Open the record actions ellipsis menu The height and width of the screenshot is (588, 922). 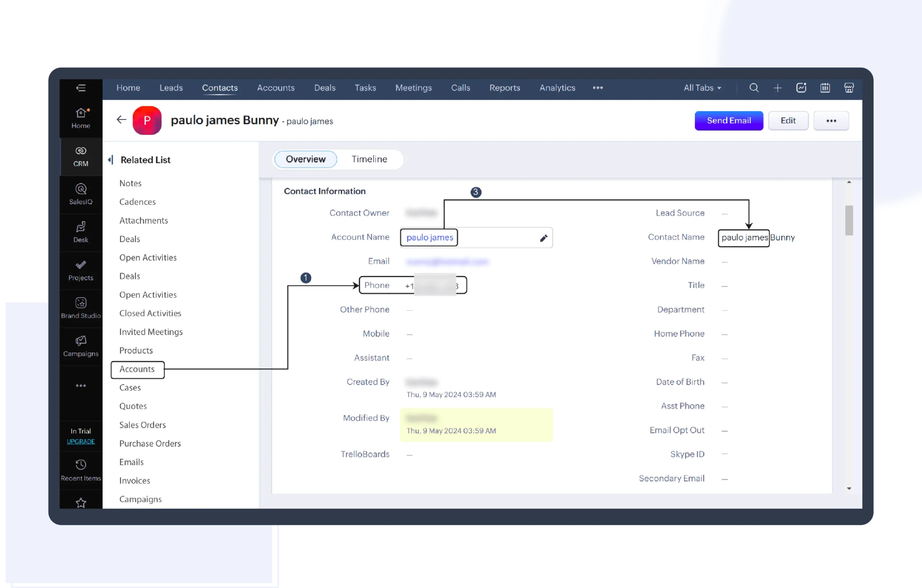831,121
